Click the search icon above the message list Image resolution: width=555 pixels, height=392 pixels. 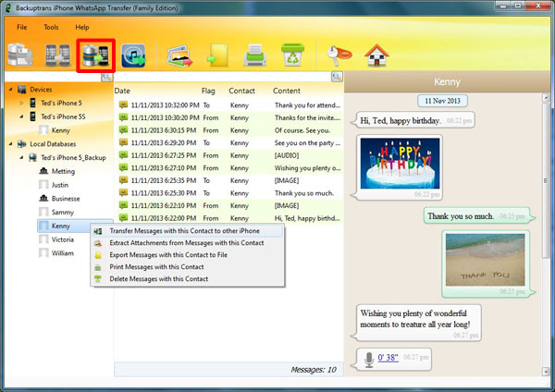point(337,77)
